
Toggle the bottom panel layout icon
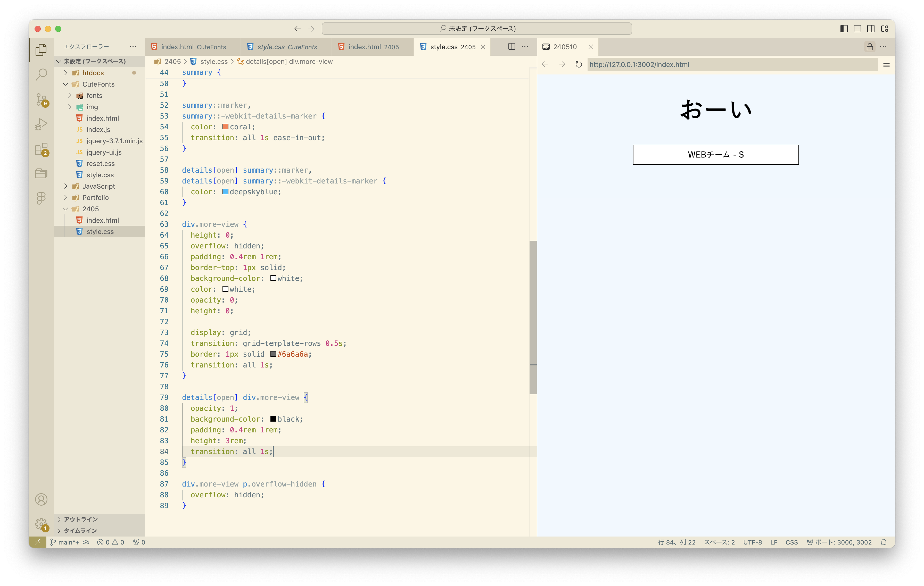[857, 29]
